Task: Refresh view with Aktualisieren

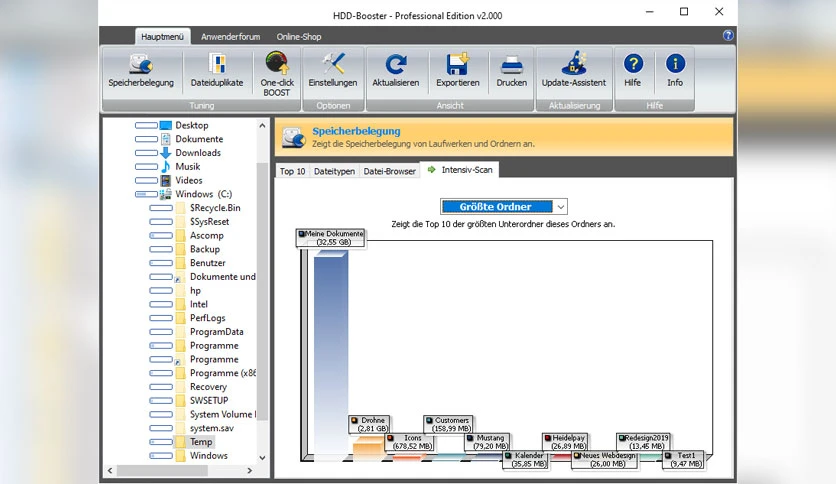Action: [x=396, y=71]
